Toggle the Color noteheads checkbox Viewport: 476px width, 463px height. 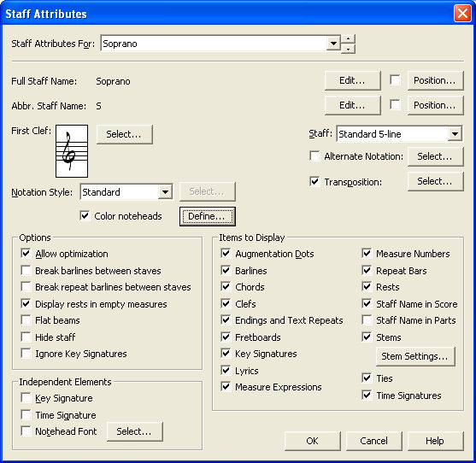pos(85,216)
